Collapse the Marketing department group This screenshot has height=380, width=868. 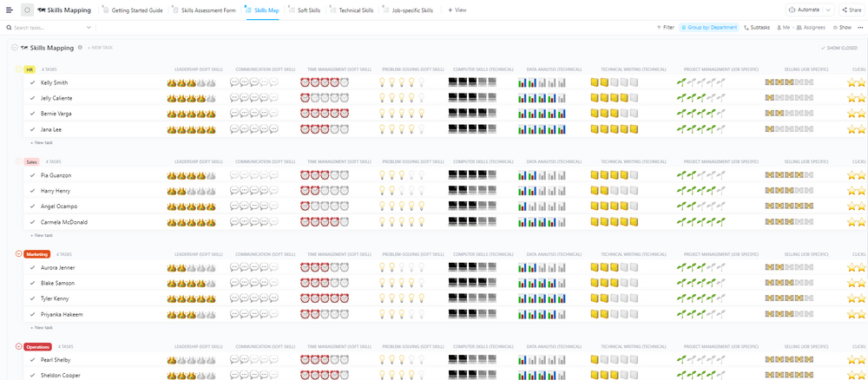pyautogui.click(x=19, y=254)
